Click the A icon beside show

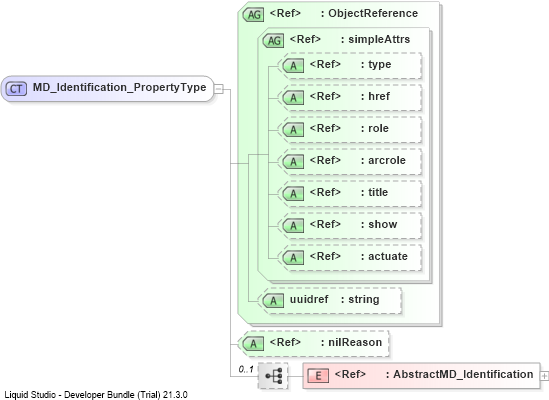(293, 226)
